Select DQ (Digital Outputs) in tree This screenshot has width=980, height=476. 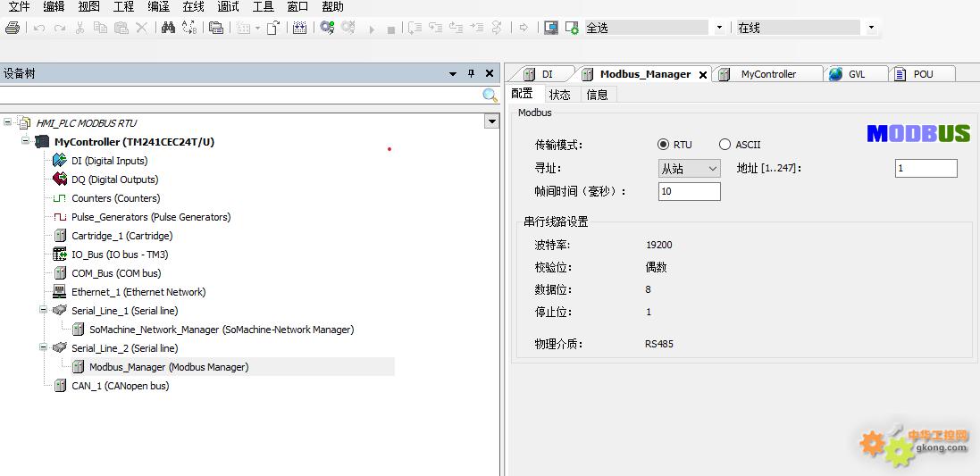115,180
